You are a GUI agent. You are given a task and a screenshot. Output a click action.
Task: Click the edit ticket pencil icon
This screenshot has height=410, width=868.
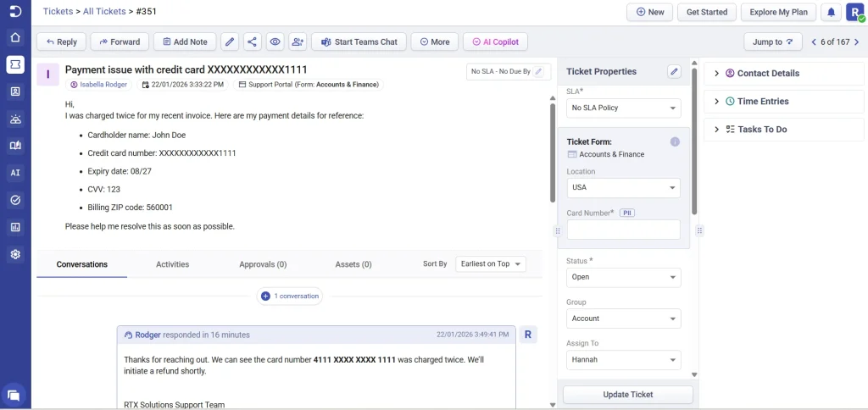[x=230, y=42]
